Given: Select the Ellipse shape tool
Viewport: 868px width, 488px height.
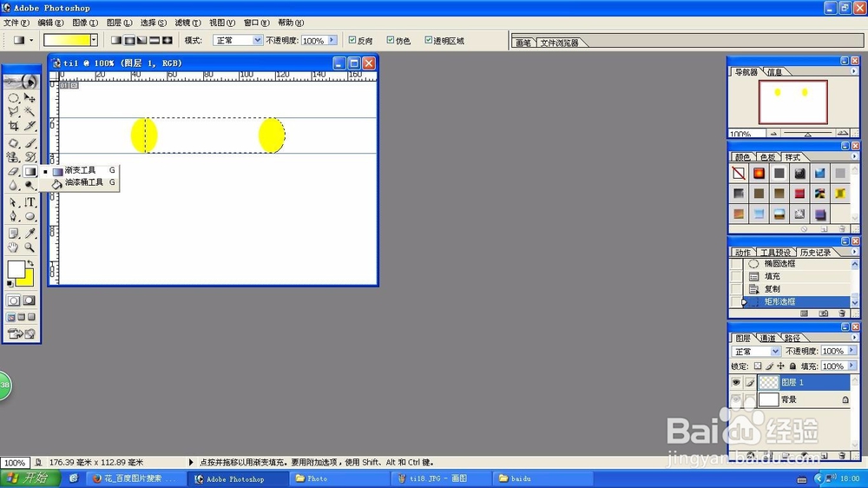Looking at the screenshot, I should (x=30, y=216).
